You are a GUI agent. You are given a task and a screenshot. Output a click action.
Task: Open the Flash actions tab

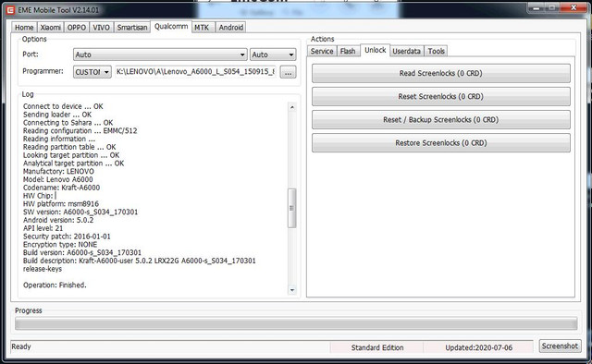coord(348,51)
